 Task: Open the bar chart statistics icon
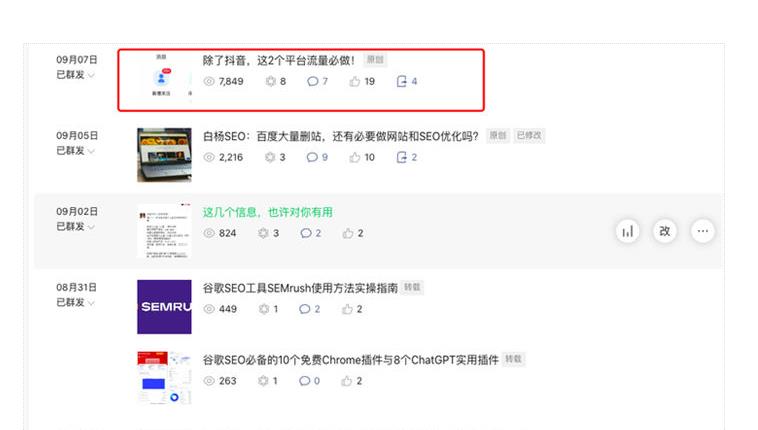(627, 231)
